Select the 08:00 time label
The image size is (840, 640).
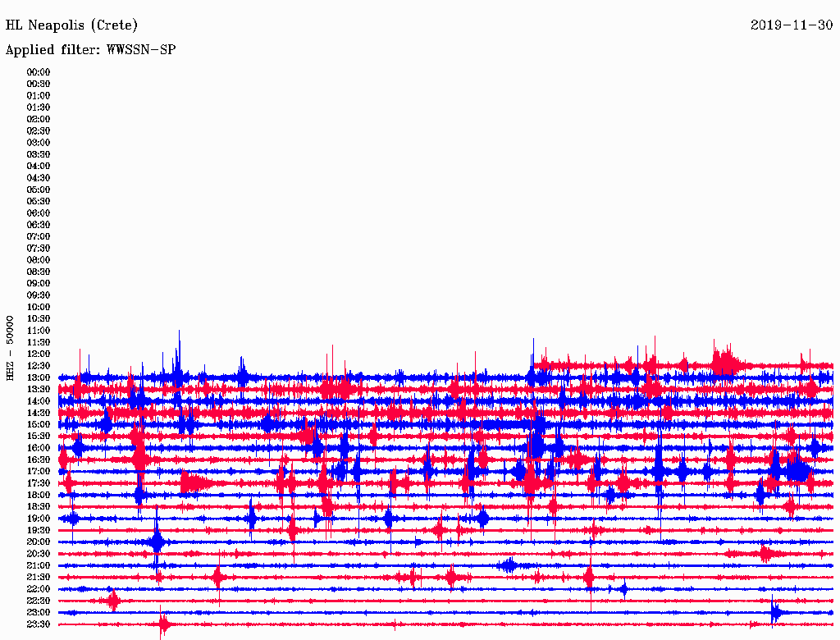39,260
